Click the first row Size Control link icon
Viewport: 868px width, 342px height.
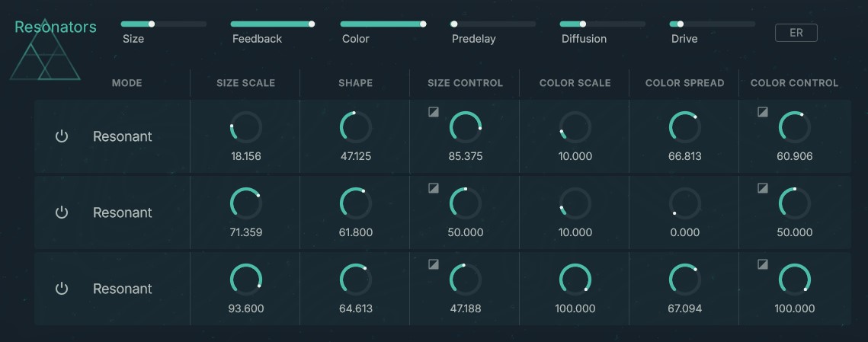tap(434, 112)
